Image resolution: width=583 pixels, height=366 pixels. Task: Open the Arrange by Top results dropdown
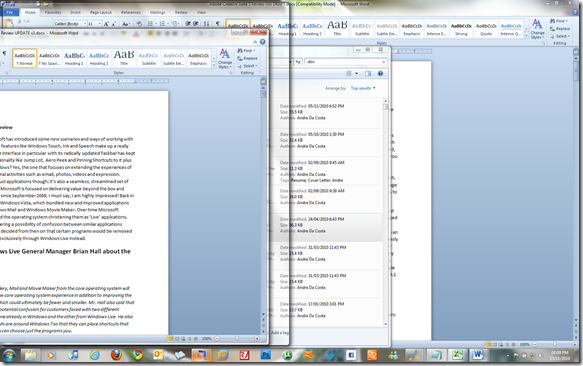pos(363,88)
